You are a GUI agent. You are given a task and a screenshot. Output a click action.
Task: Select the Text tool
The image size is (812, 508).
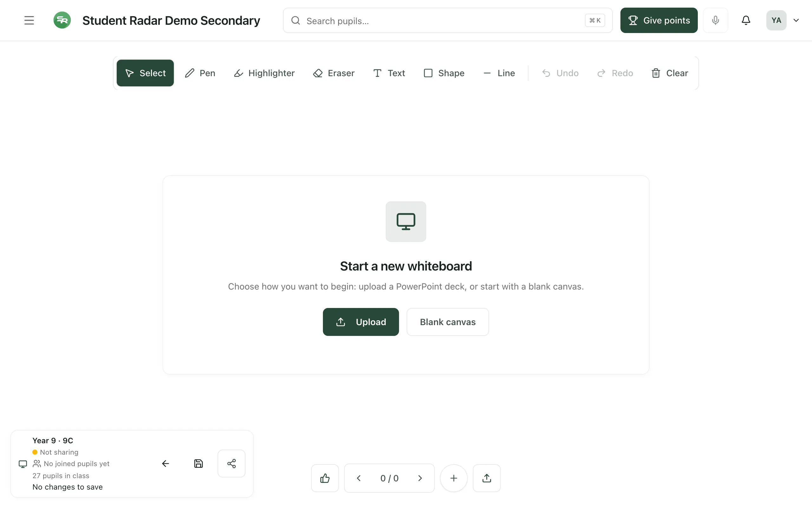click(x=389, y=73)
